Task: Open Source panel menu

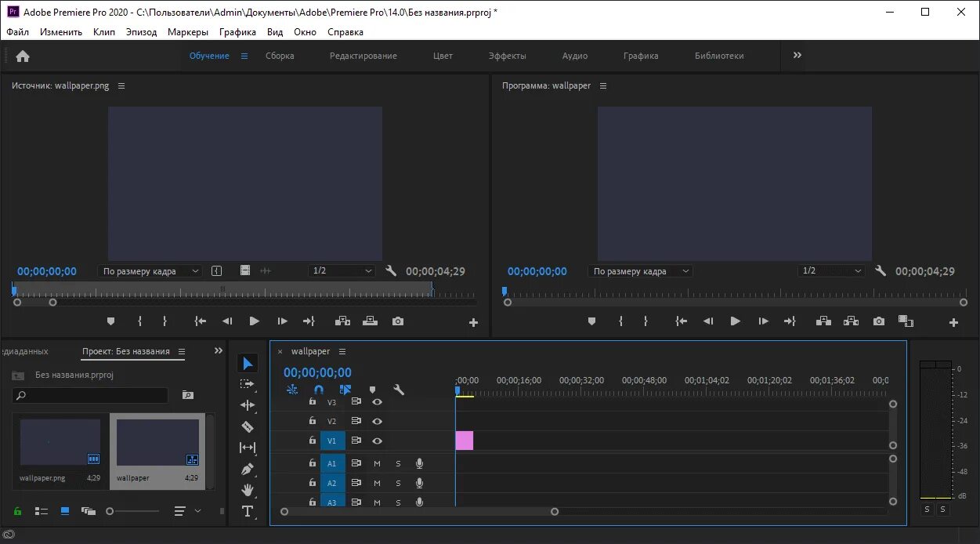Action: 121,85
